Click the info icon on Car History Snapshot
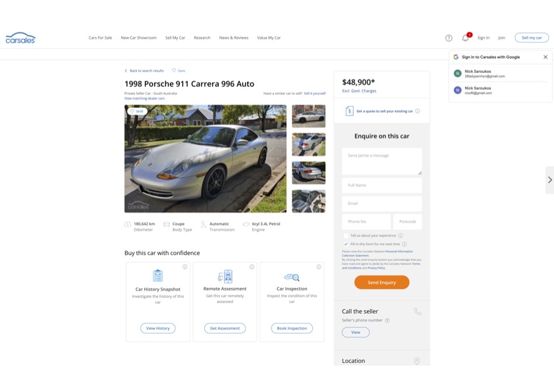 pyautogui.click(x=185, y=267)
